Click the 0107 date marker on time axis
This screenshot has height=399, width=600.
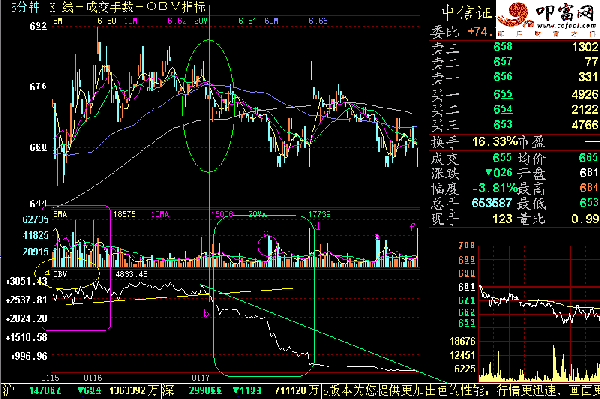point(201,378)
